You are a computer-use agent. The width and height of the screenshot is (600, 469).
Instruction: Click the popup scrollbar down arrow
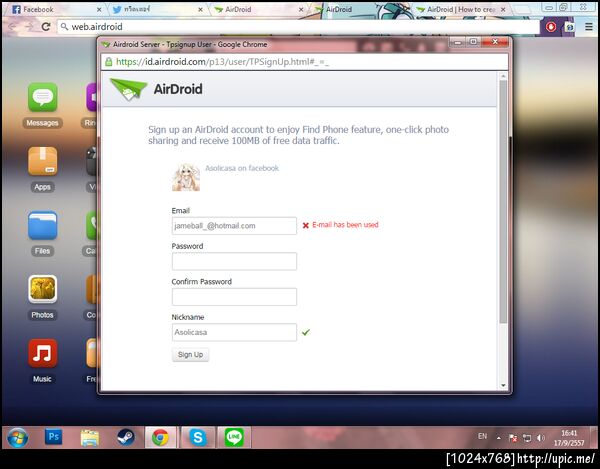503,385
